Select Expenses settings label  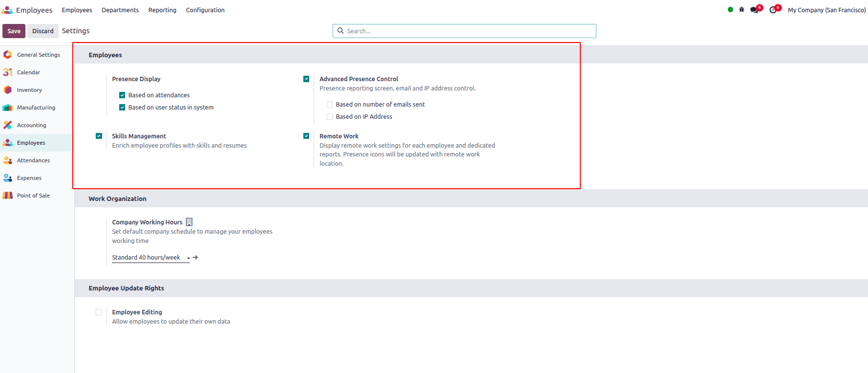point(29,178)
